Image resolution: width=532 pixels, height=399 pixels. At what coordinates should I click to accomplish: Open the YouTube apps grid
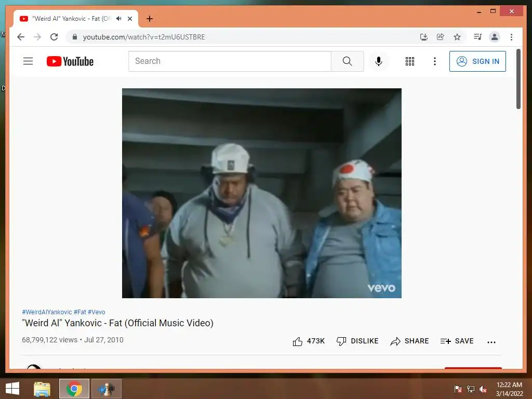410,61
